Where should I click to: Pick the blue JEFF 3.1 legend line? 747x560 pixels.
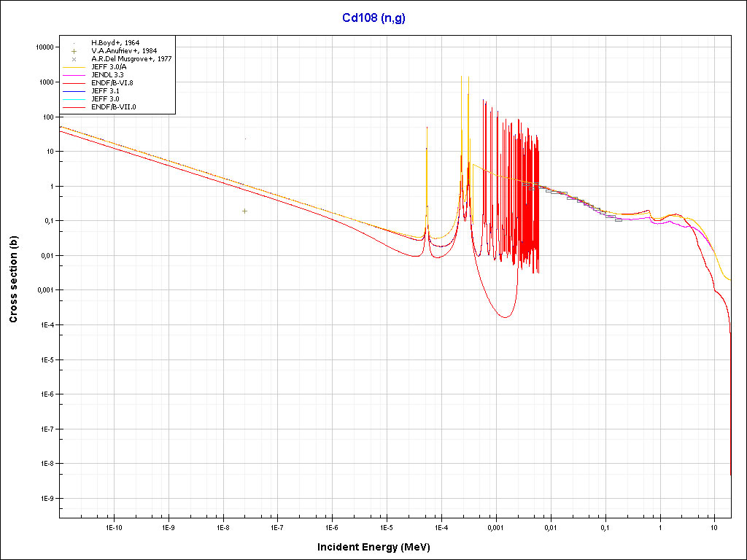[74, 91]
